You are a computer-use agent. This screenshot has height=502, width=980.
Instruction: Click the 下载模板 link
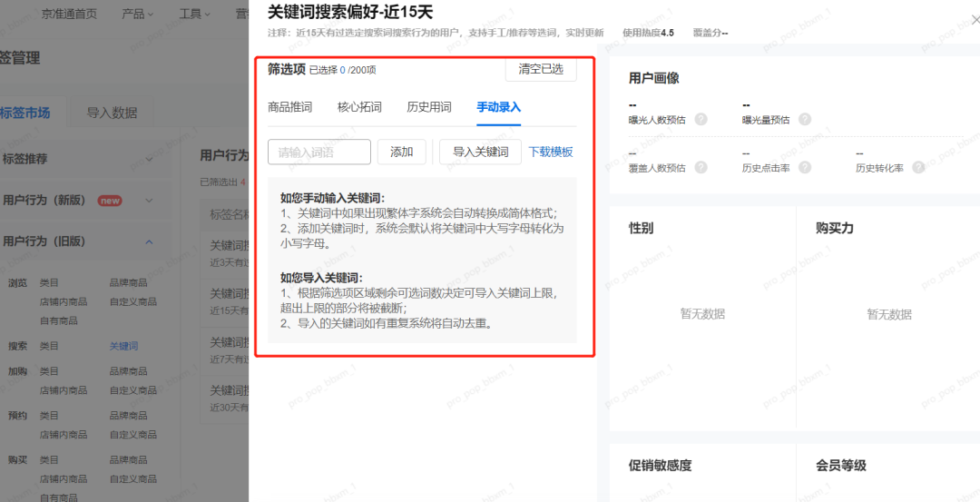click(551, 152)
